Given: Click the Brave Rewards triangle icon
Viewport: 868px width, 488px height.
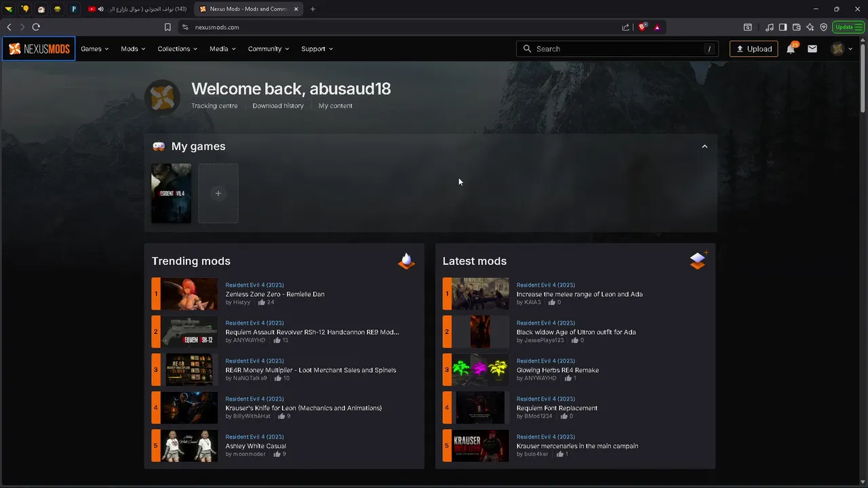Looking at the screenshot, I should point(657,27).
